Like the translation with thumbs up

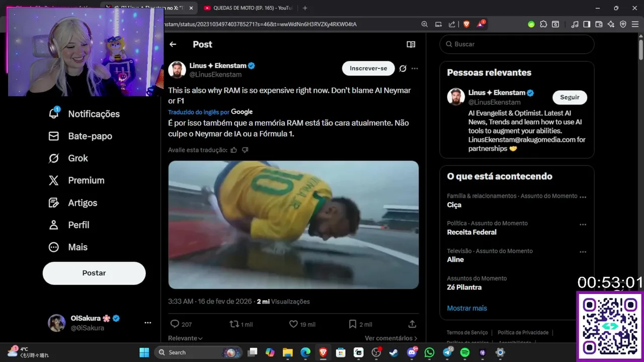233,150
